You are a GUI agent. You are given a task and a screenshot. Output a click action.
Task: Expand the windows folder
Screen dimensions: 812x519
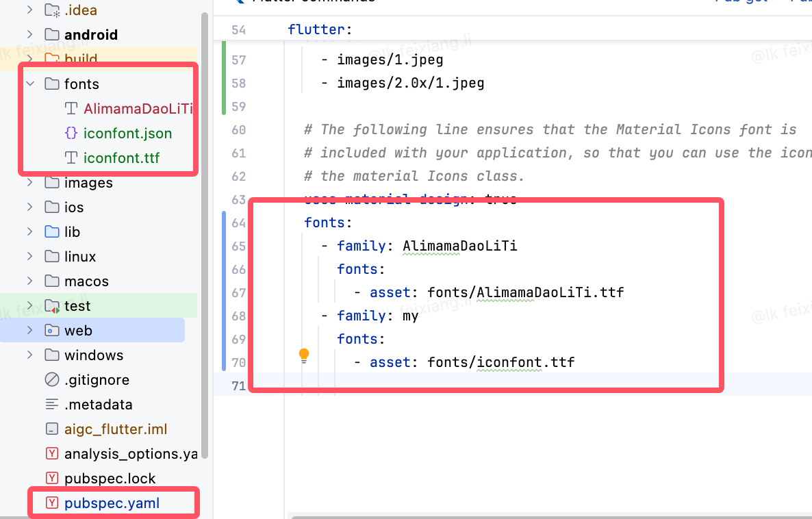click(30, 355)
